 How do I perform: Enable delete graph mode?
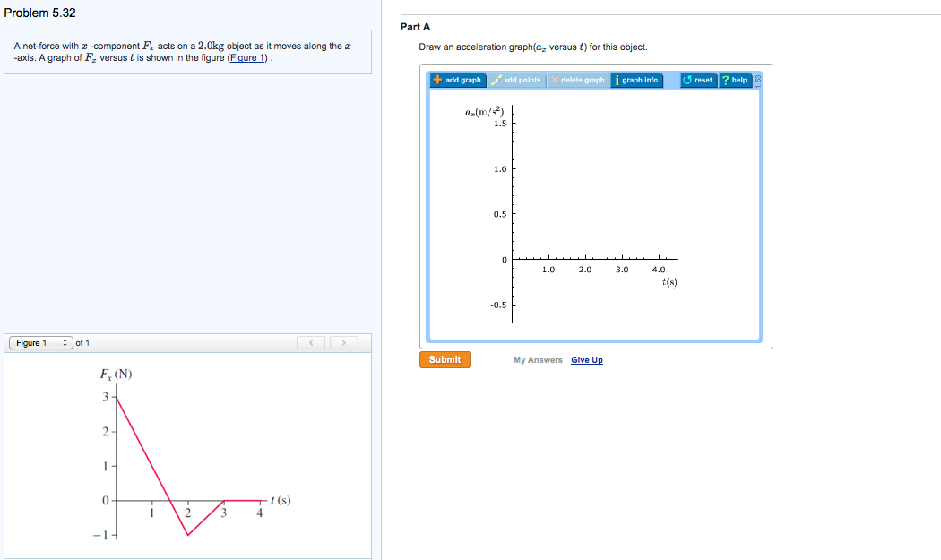point(577,80)
